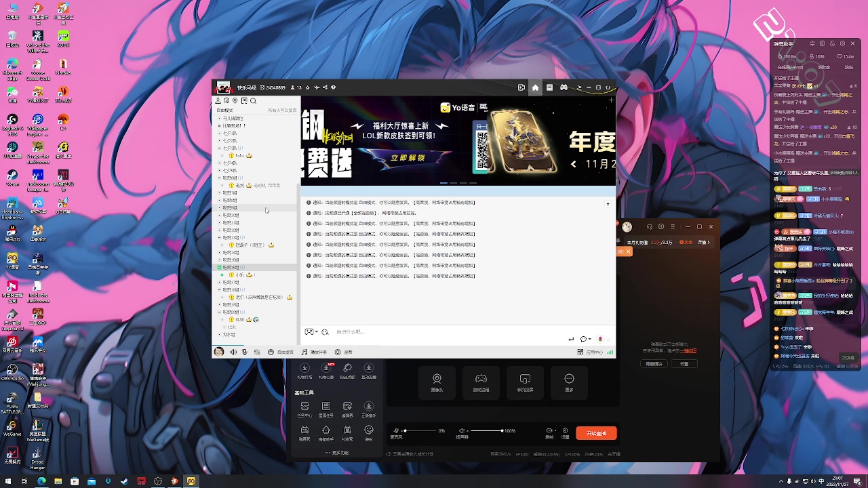Click the Windows Start button
The width and height of the screenshot is (868, 488).
(x=8, y=481)
